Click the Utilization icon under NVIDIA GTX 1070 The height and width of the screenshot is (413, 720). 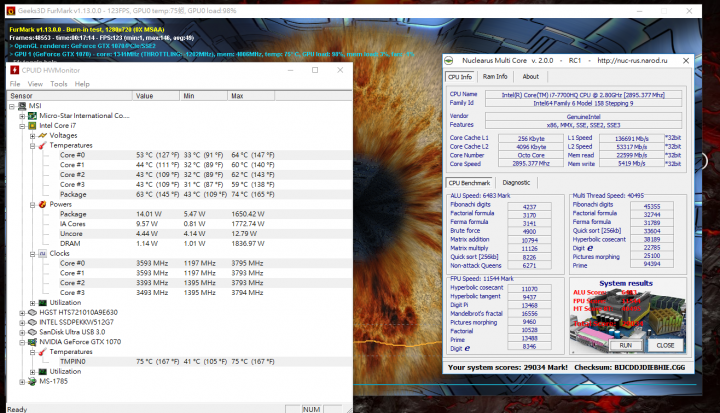(42, 371)
